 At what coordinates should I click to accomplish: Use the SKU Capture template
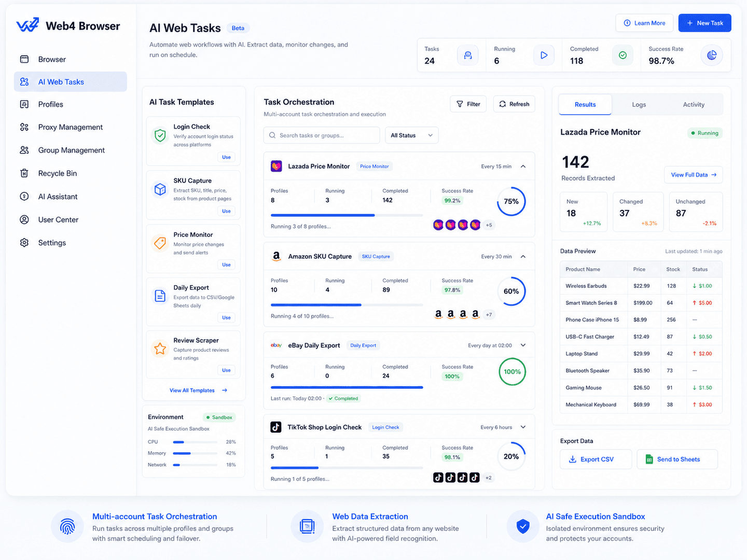point(227,211)
